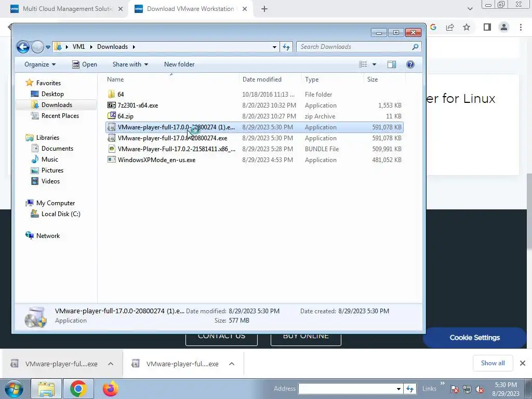Viewport: 532px width, 399px height.
Task: Share this page icon in Chrome
Action: pos(450,27)
